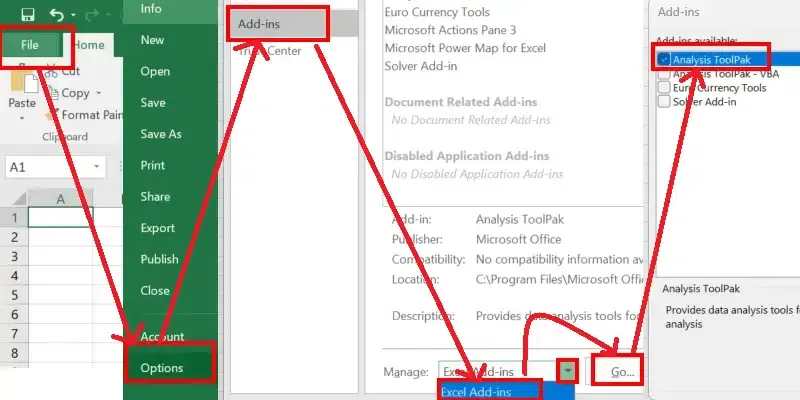The image size is (800, 400).
Task: Choose Save in the backstage menu
Action: click(x=153, y=103)
